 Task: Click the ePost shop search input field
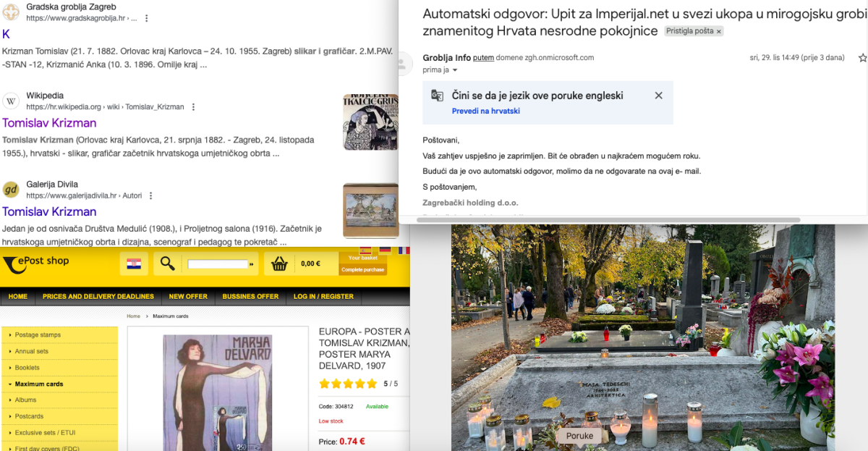pyautogui.click(x=217, y=264)
